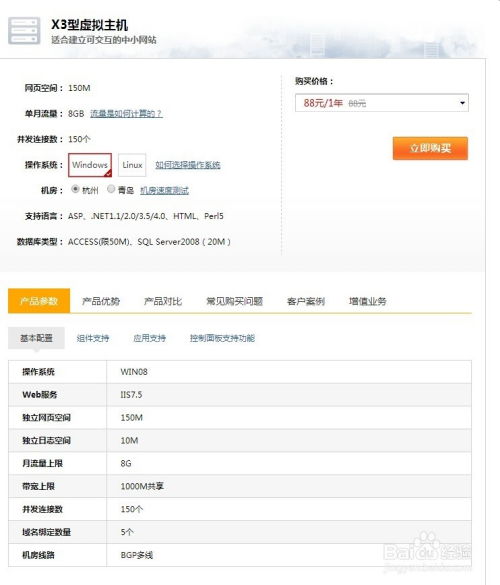Switch to the 产品参数 tab

click(x=39, y=301)
